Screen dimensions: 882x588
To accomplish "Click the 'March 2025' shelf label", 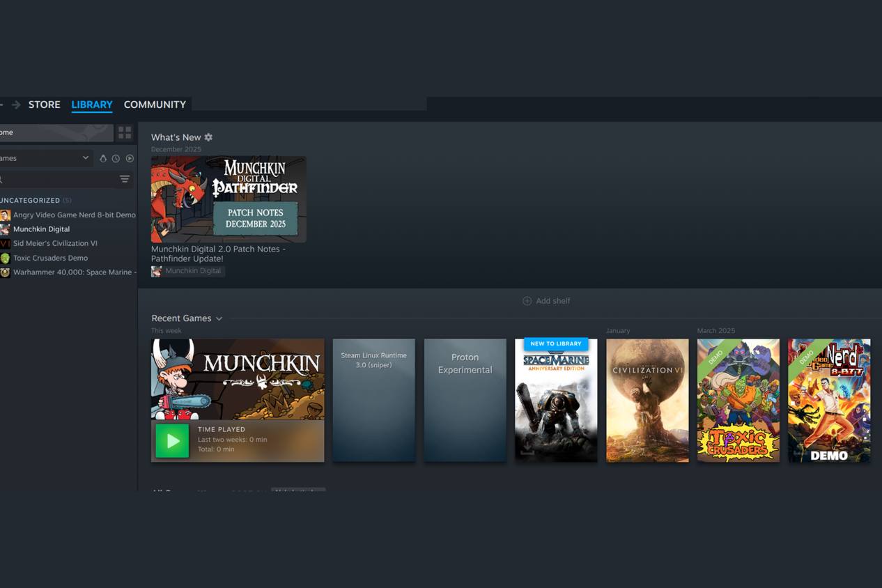I will (716, 331).
